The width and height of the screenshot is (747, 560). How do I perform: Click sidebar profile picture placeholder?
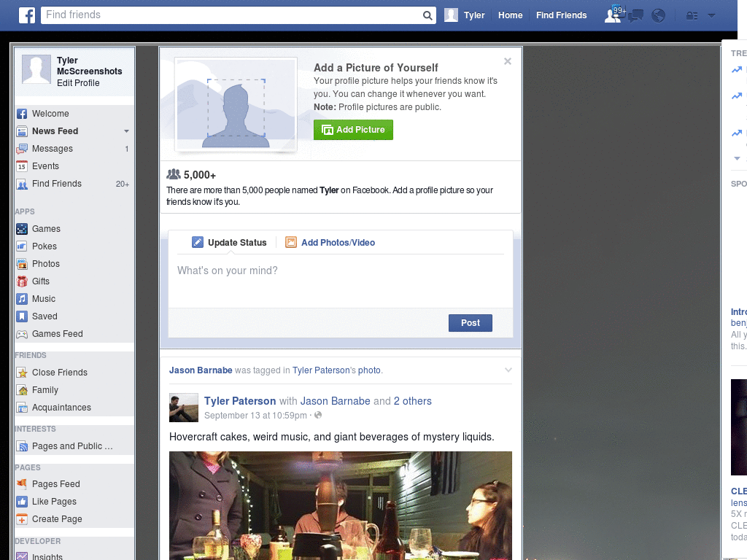point(36,69)
